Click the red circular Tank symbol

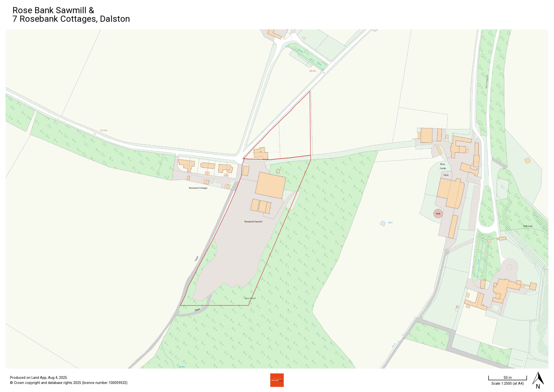438,213
